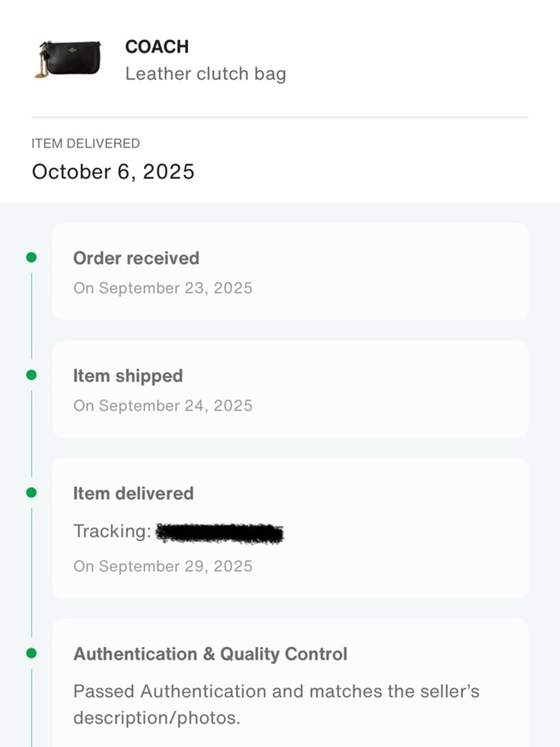The image size is (560, 747).
Task: Select the Item delivered heading
Action: [133, 493]
